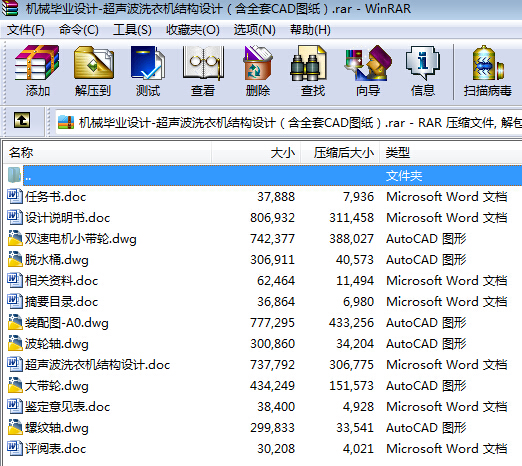The image size is (522, 466).
Task: Click the Test (测试) toolbar icon
Action: [148, 63]
